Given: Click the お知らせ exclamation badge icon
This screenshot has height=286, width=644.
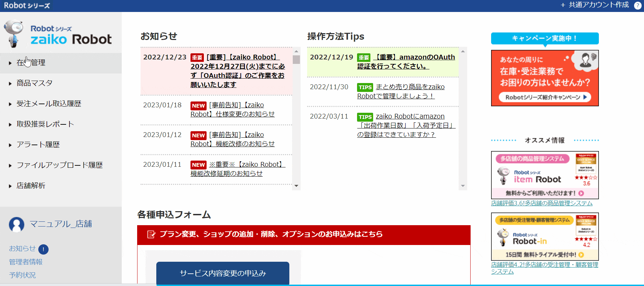Looking at the screenshot, I should click(43, 249).
